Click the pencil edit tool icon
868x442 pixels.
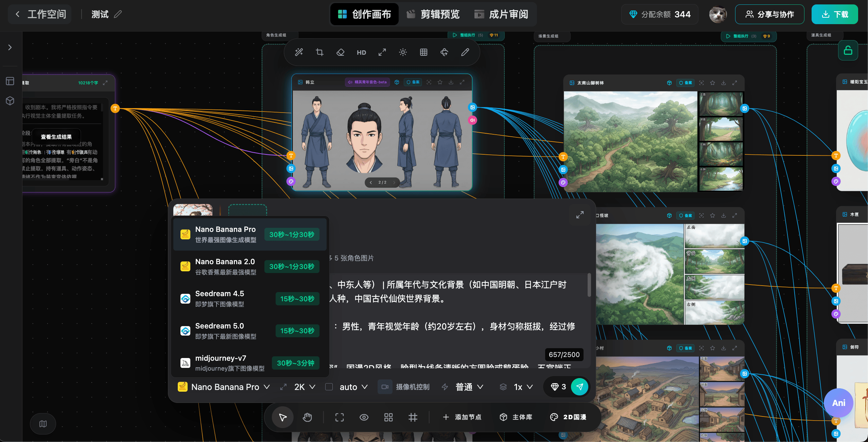click(465, 52)
